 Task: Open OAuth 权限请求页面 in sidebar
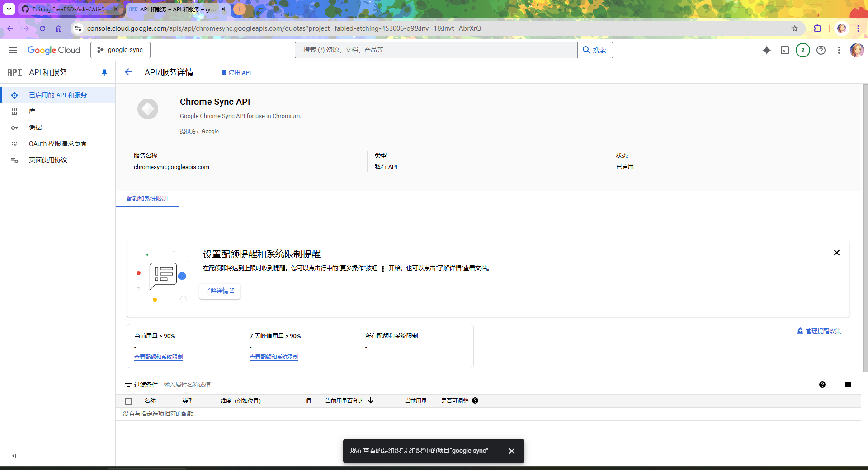point(58,144)
